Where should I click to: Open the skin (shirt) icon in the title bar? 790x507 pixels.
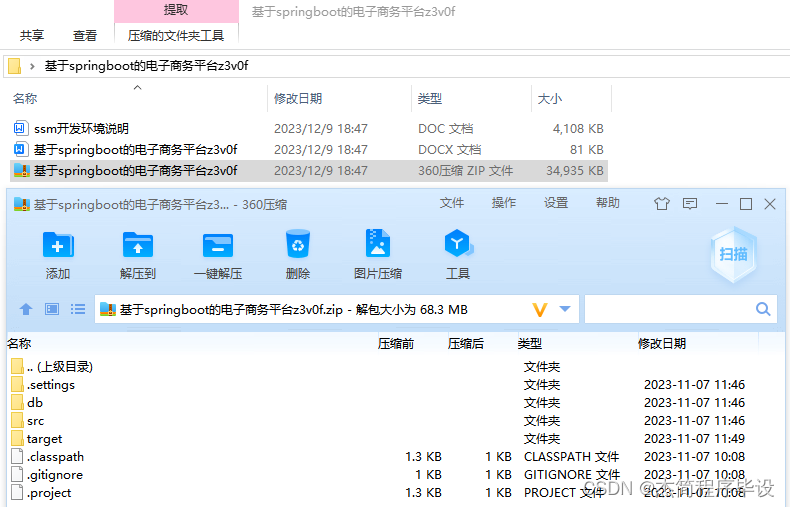[662, 204]
